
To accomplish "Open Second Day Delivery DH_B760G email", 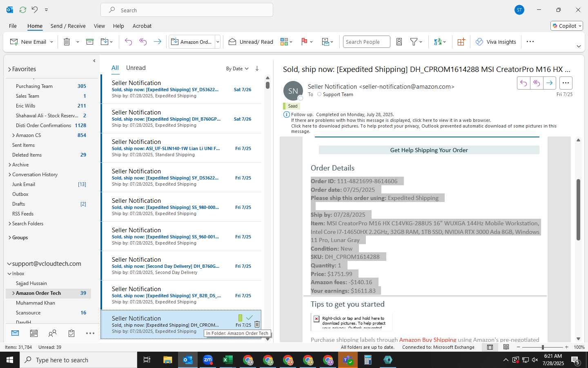I will click(181, 266).
